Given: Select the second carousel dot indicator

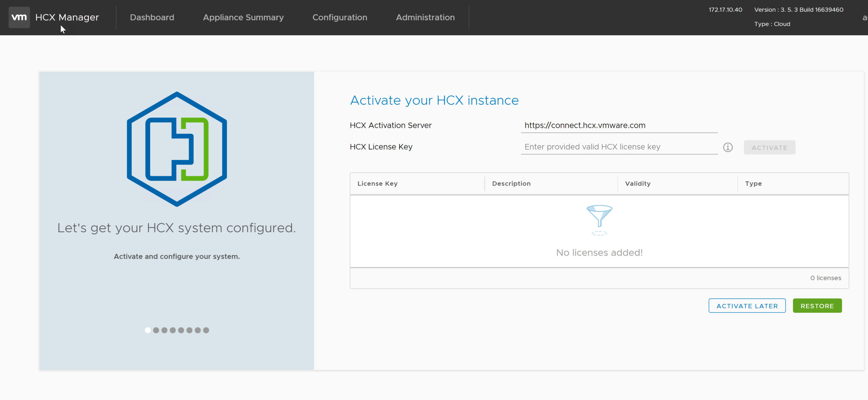Looking at the screenshot, I should pyautogui.click(x=156, y=330).
